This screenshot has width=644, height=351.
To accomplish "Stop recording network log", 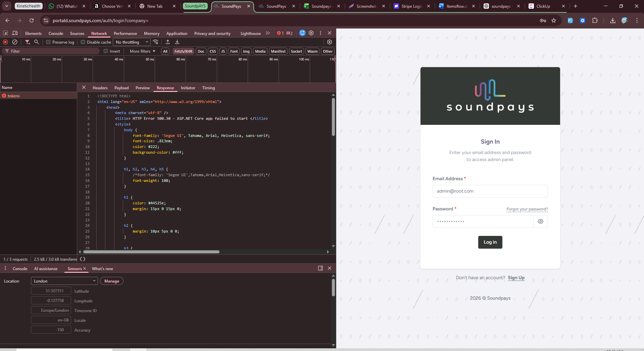I will click(5, 42).
